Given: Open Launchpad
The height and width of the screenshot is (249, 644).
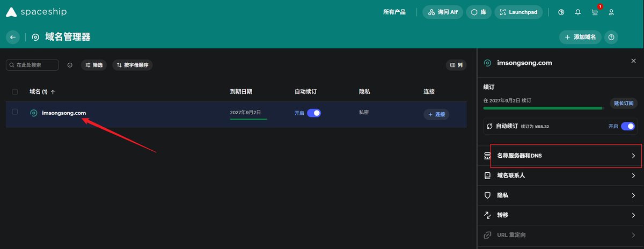Looking at the screenshot, I should 518,12.
